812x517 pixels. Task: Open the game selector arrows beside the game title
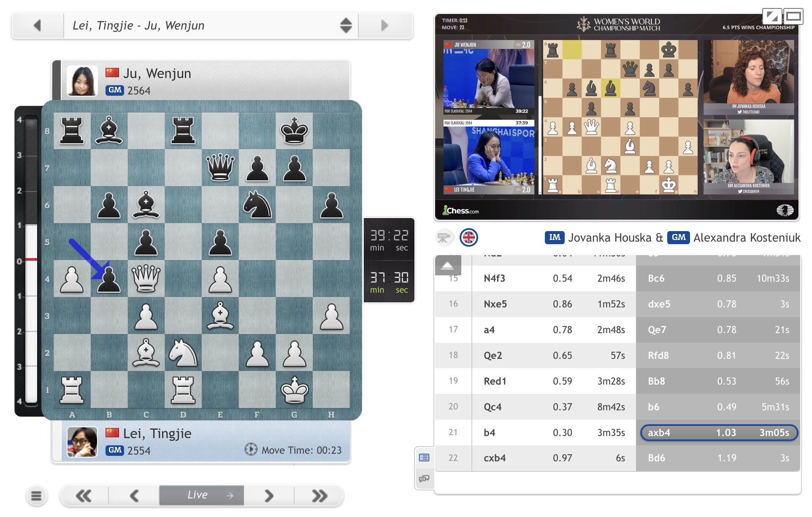coord(345,25)
